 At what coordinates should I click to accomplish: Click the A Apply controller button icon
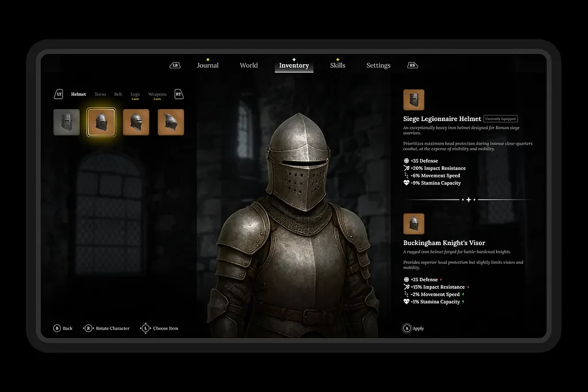406,328
